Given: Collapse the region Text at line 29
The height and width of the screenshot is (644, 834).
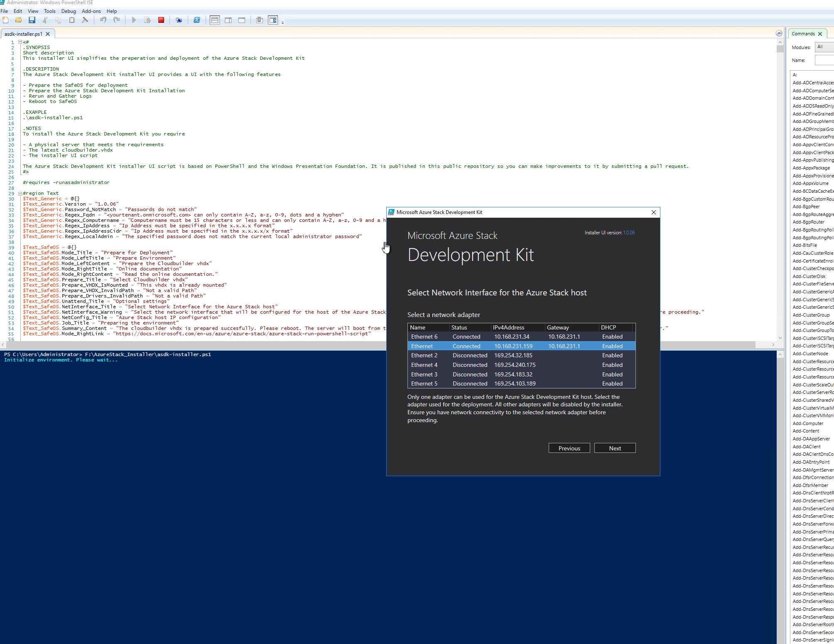Looking at the screenshot, I should [x=20, y=193].
